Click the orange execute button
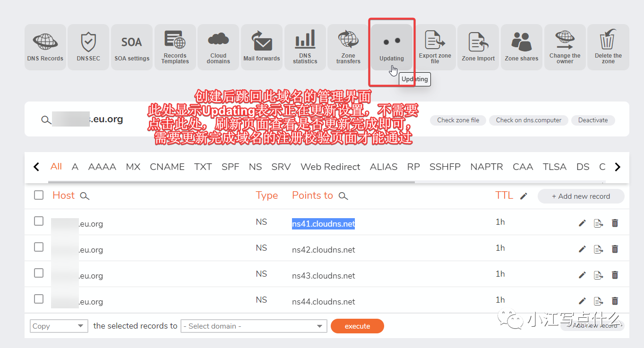The width and height of the screenshot is (644, 348). click(357, 326)
